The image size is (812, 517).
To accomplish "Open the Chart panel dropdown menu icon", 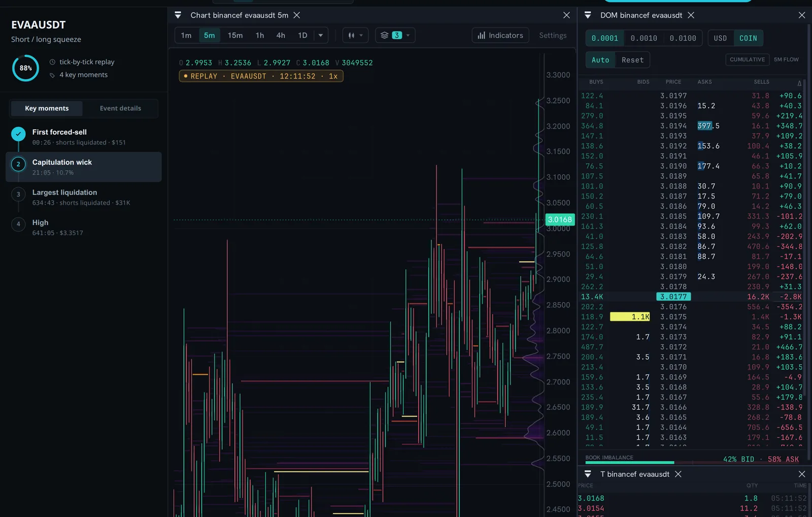I will pos(178,15).
